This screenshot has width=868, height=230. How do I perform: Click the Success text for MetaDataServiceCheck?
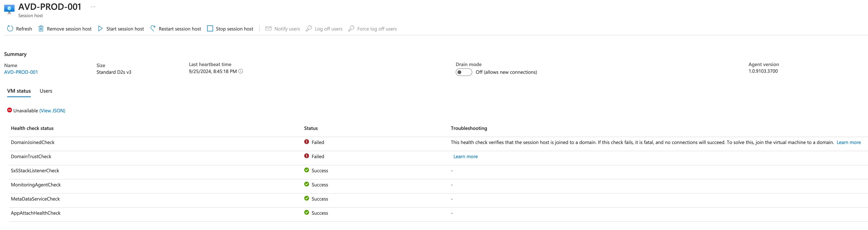click(x=320, y=199)
